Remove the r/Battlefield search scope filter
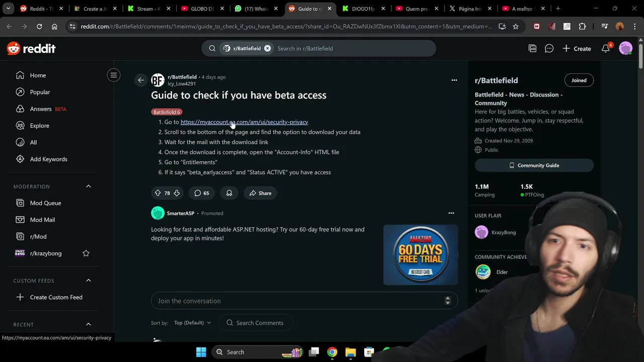Screen dimensions: 644x362 (x=267, y=48)
